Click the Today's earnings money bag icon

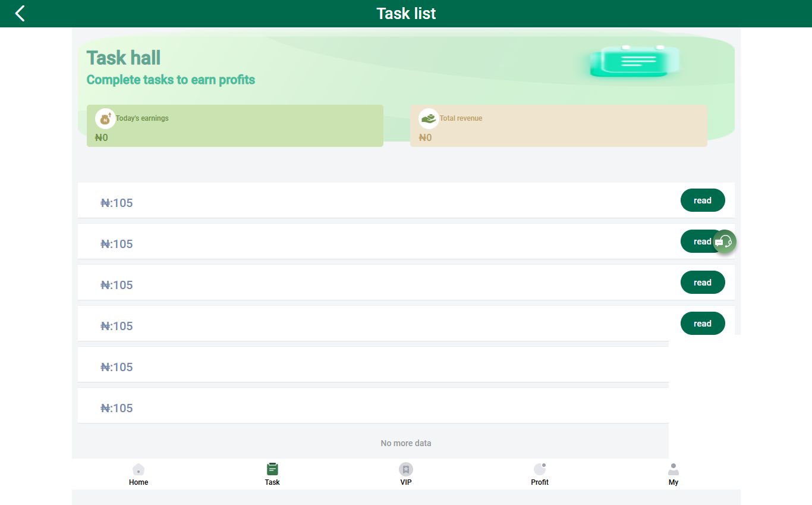(105, 118)
